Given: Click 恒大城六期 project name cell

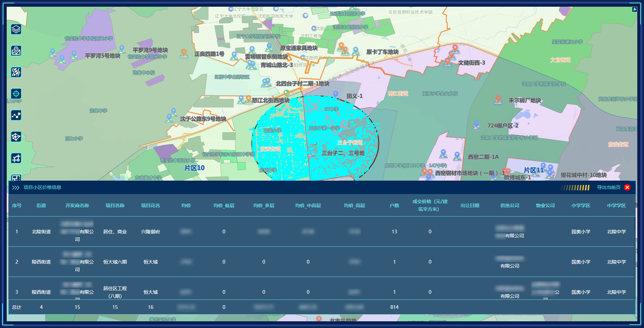Looking at the screenshot, I should pyautogui.click(x=115, y=262).
